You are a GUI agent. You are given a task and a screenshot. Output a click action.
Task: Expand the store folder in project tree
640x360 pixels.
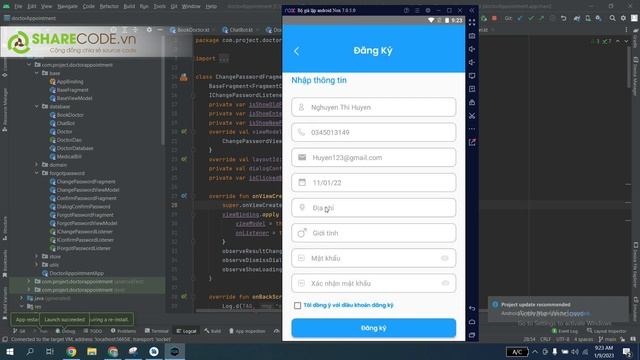[x=37, y=256]
